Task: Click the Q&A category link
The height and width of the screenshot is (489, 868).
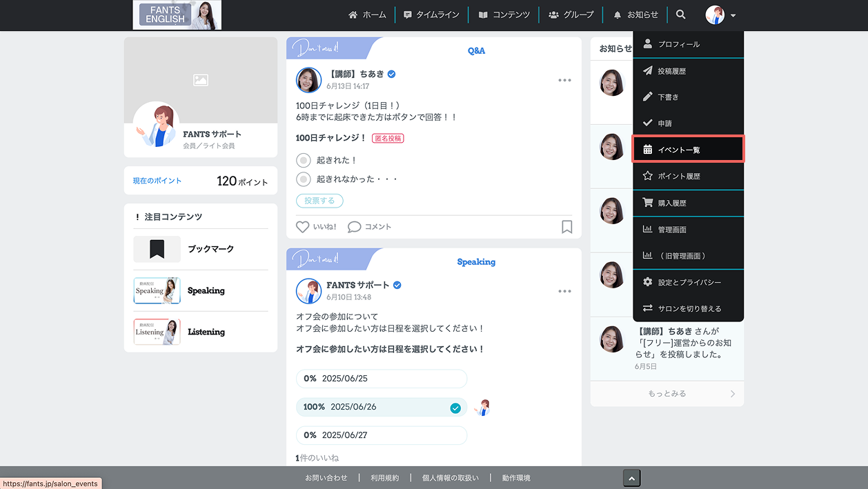Action: tap(476, 50)
